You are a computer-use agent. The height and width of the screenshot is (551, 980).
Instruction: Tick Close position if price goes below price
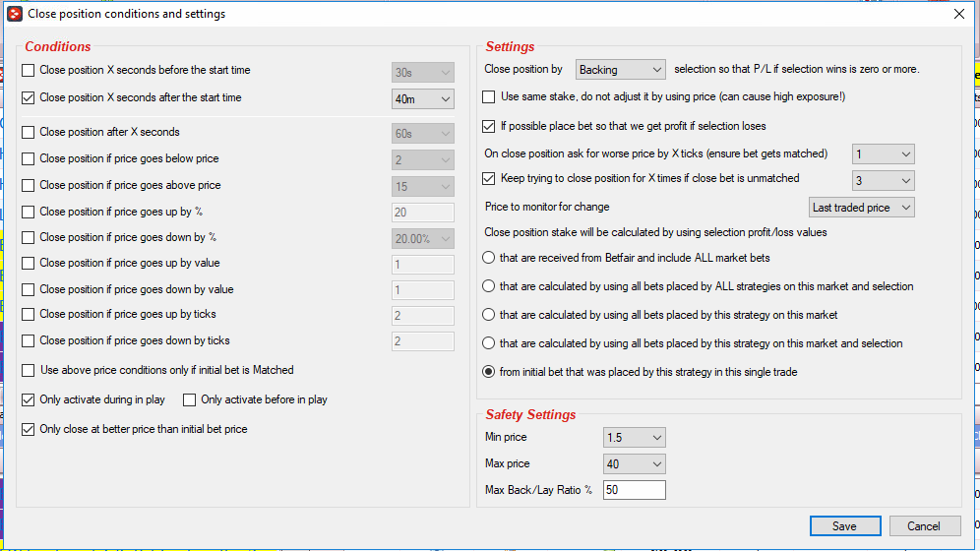pos(29,159)
